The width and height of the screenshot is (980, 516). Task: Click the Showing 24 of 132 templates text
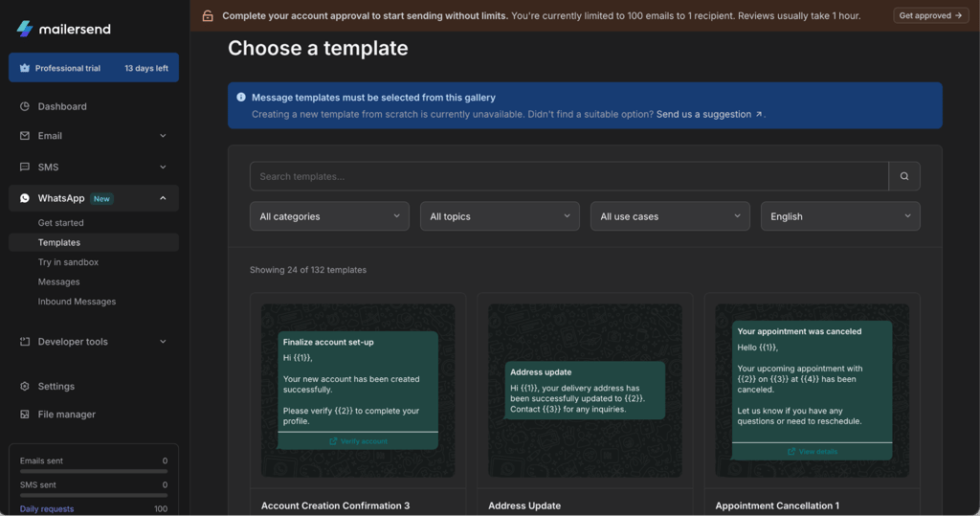tap(308, 270)
